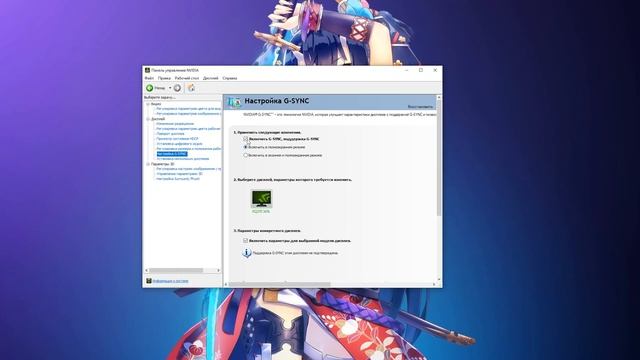Open the Файл menu
The height and width of the screenshot is (360, 640).
coord(149,78)
